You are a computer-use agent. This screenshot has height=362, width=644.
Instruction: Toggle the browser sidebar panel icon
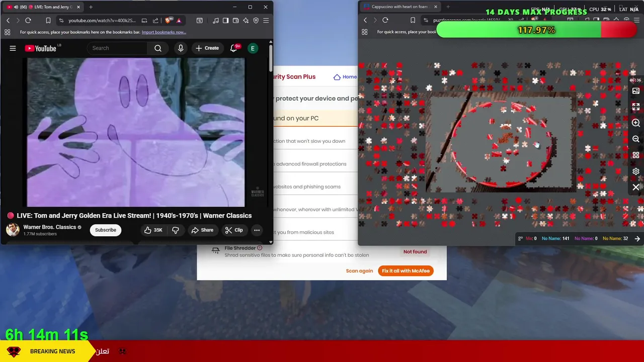point(226,21)
